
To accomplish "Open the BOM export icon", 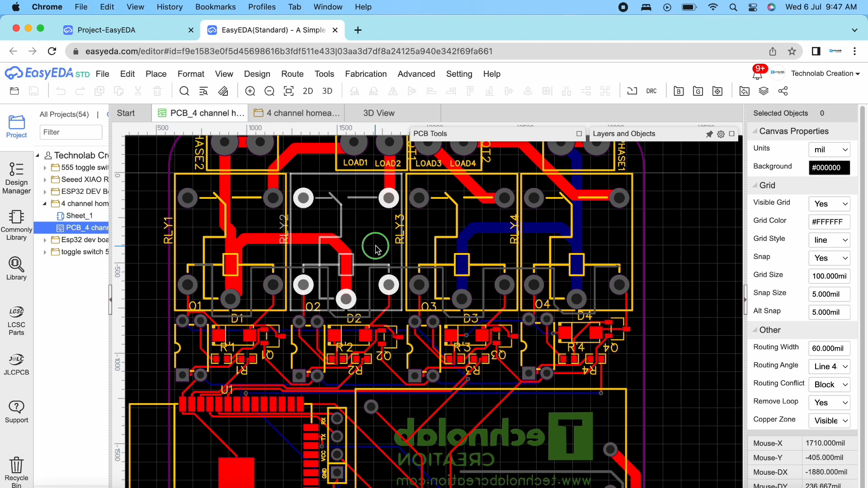I will pos(679,91).
